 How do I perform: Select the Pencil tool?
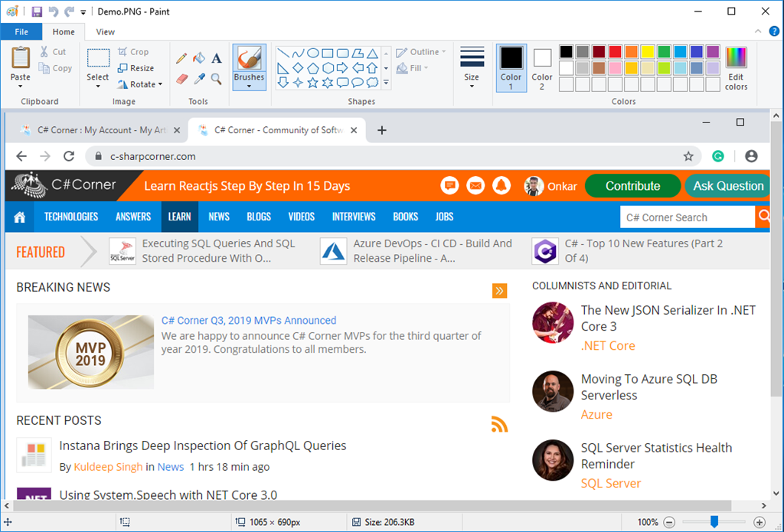[x=181, y=58]
